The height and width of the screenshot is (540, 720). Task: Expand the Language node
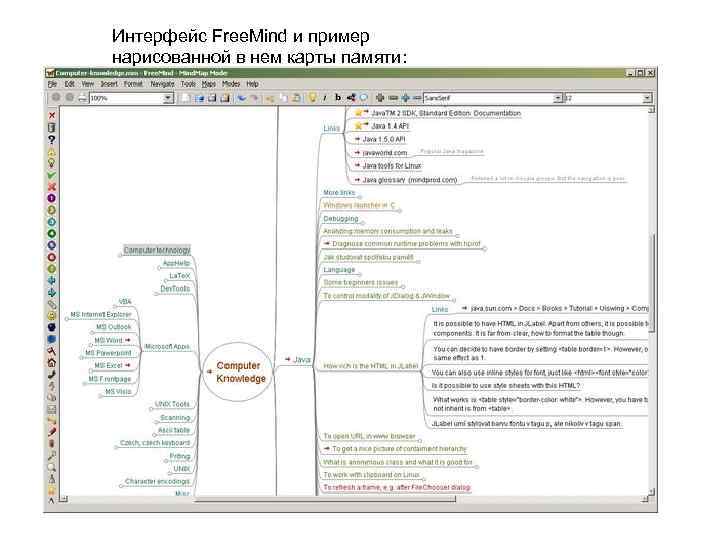339,270
